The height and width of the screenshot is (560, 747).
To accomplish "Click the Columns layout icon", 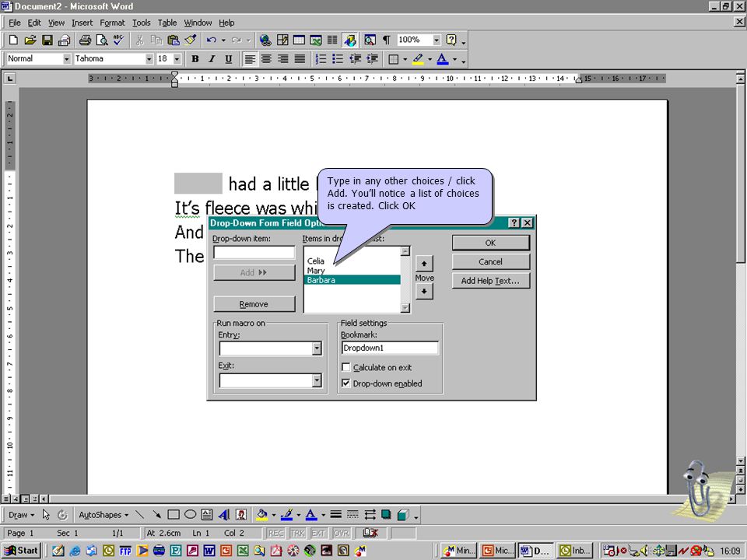I will point(332,40).
